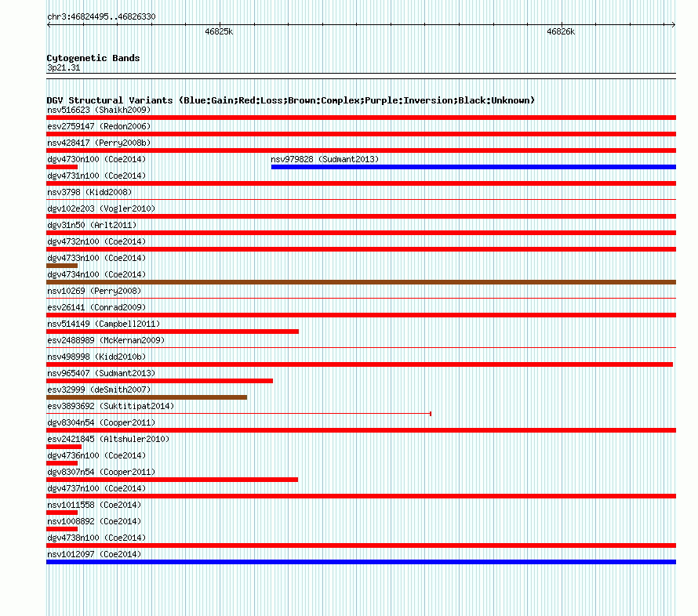Click the 3p21.31 cytogenetic band label
The image size is (698, 616).
(64, 67)
